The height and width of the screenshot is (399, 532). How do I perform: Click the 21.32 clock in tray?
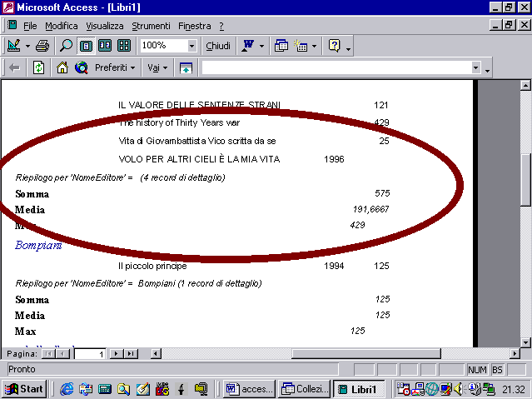click(x=514, y=389)
